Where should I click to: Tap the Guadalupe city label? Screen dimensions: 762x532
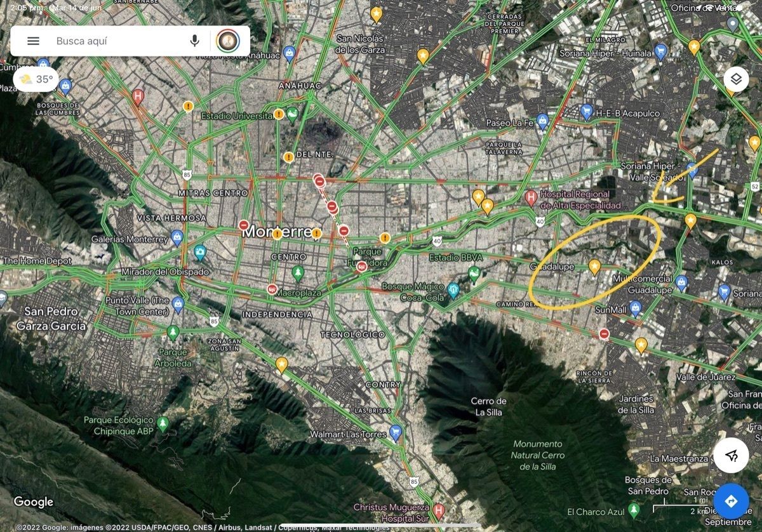coord(552,267)
